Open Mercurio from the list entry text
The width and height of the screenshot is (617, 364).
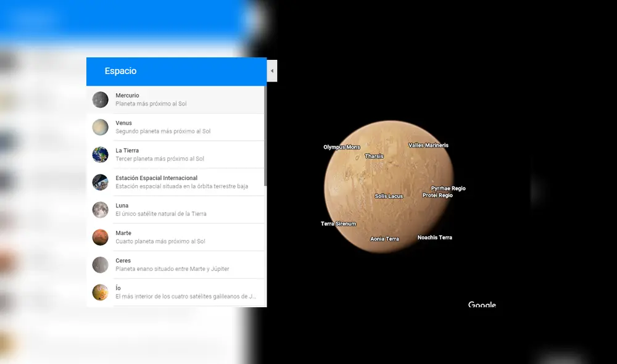click(127, 95)
